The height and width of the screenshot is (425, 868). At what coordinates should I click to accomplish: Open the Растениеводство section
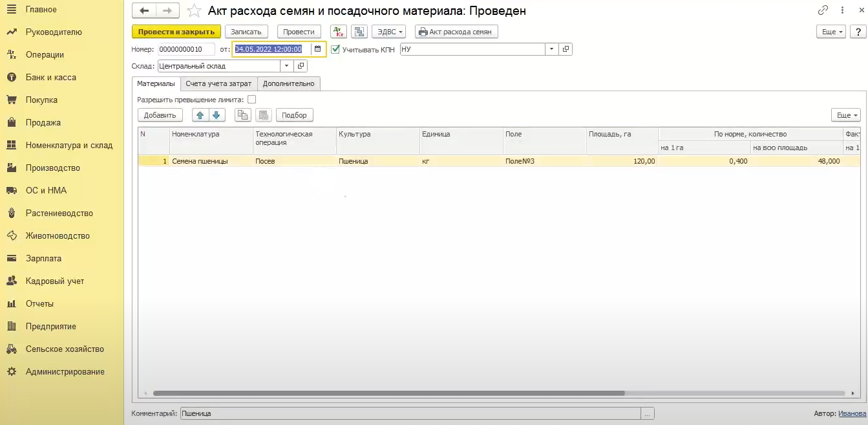tap(59, 213)
